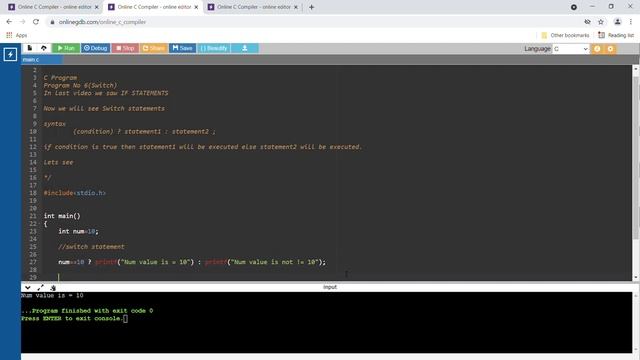Screen dimensions: 640x360
Task: Open the Reading list panel
Action: click(616, 36)
